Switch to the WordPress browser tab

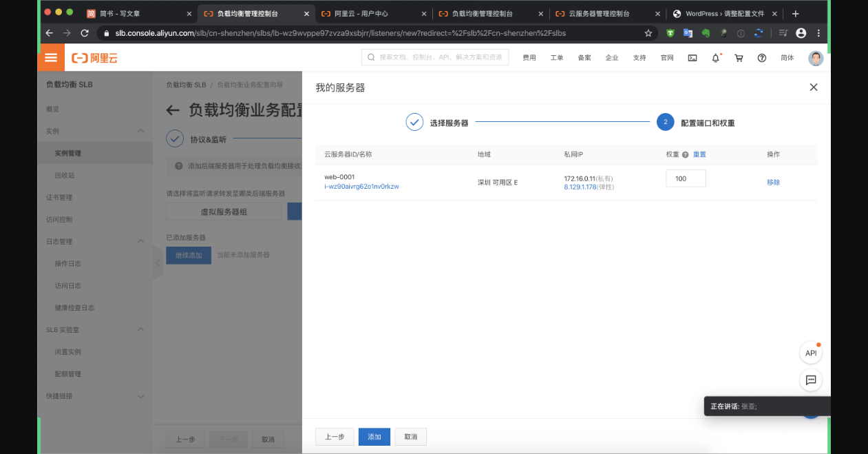click(726, 12)
